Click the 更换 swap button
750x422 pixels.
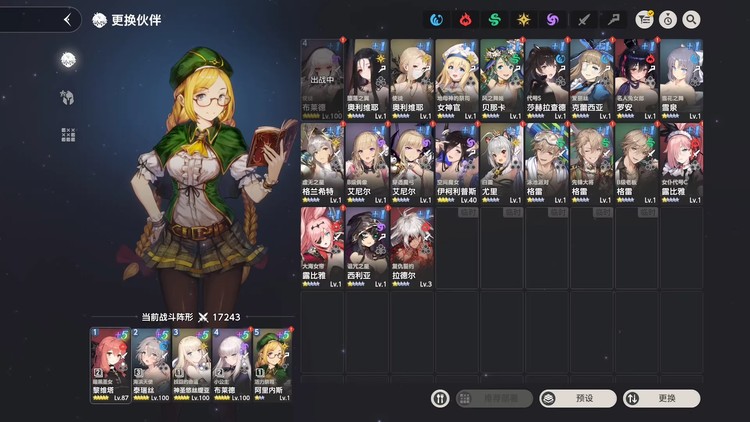click(x=662, y=398)
